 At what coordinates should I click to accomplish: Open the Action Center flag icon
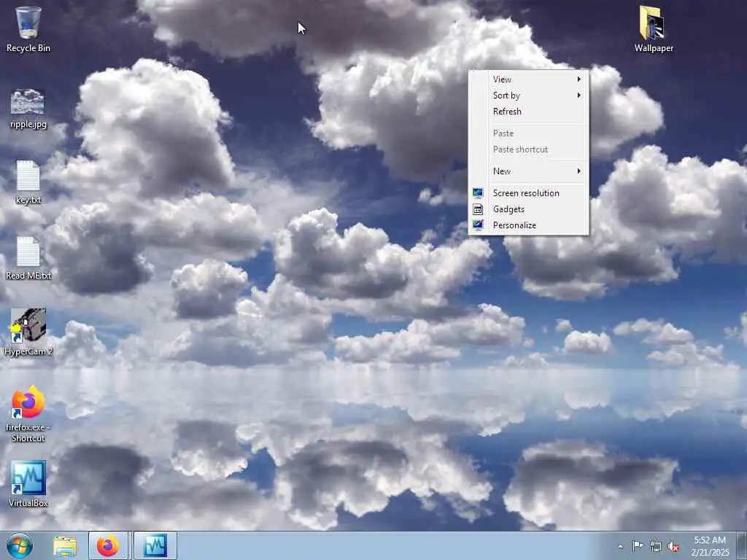point(638,545)
